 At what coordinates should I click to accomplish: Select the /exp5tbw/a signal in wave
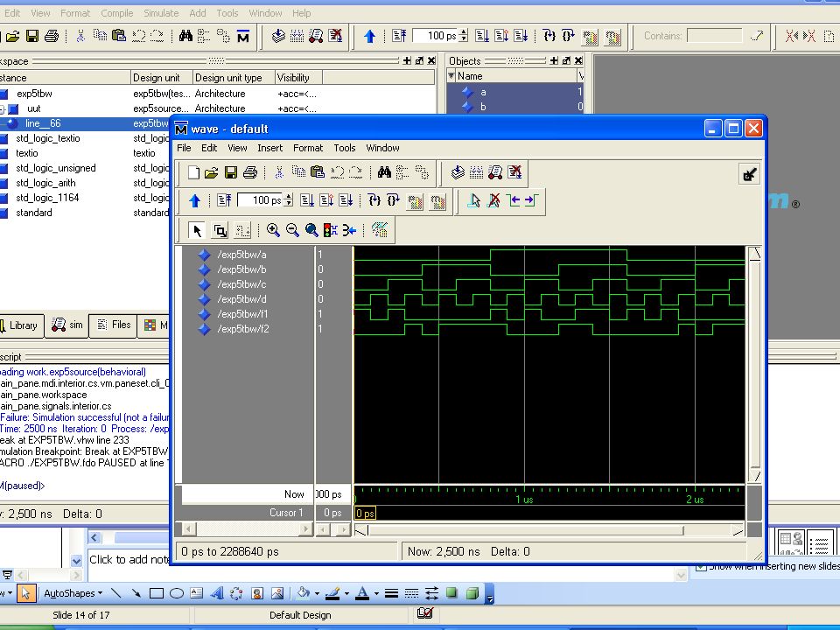[241, 255]
